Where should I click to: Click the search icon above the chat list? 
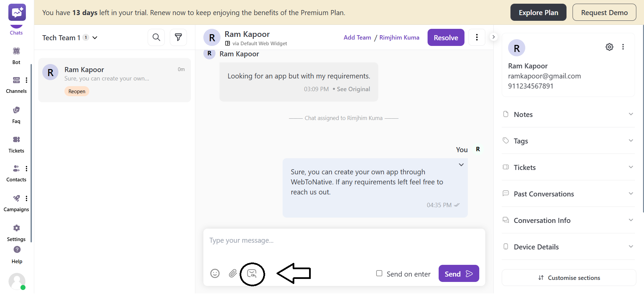[x=156, y=37]
